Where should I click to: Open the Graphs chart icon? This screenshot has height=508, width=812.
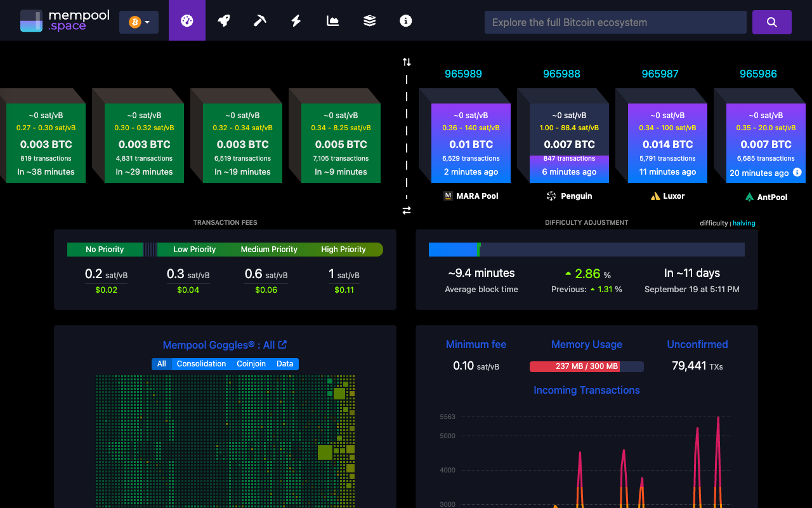point(333,20)
